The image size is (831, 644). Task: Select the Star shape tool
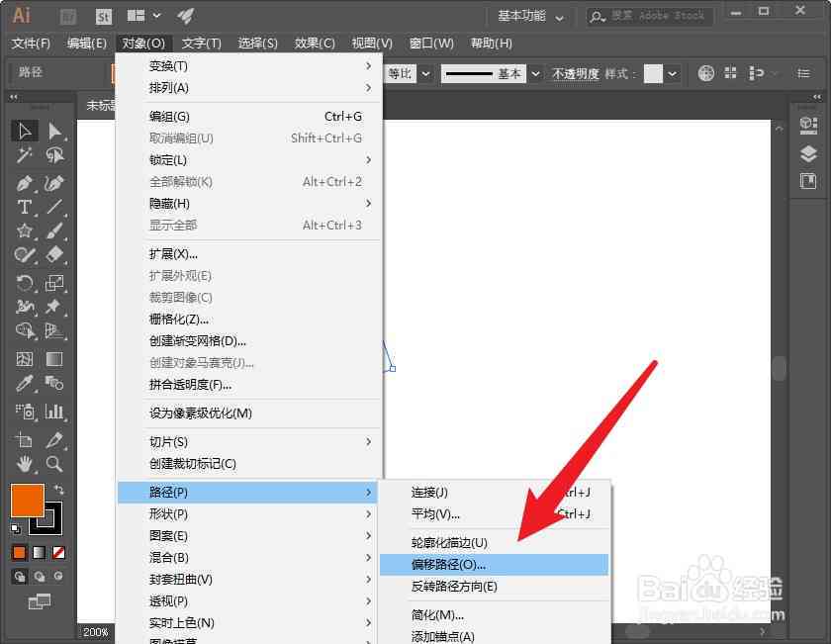[25, 230]
